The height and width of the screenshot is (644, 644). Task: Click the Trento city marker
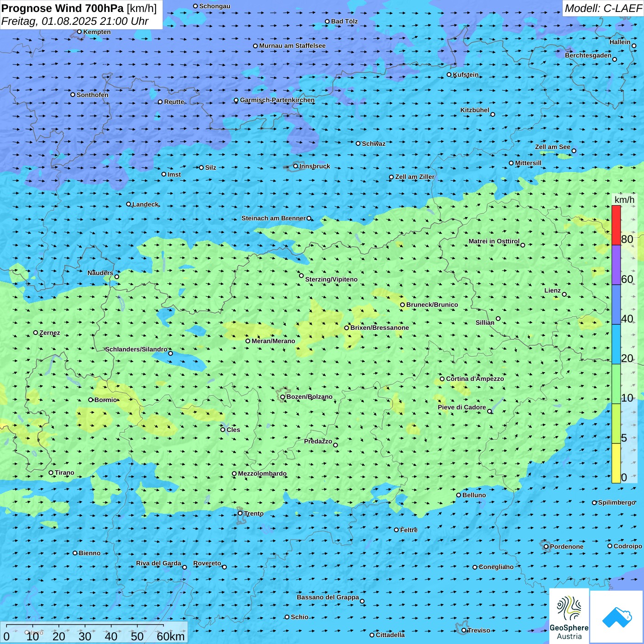(x=240, y=513)
